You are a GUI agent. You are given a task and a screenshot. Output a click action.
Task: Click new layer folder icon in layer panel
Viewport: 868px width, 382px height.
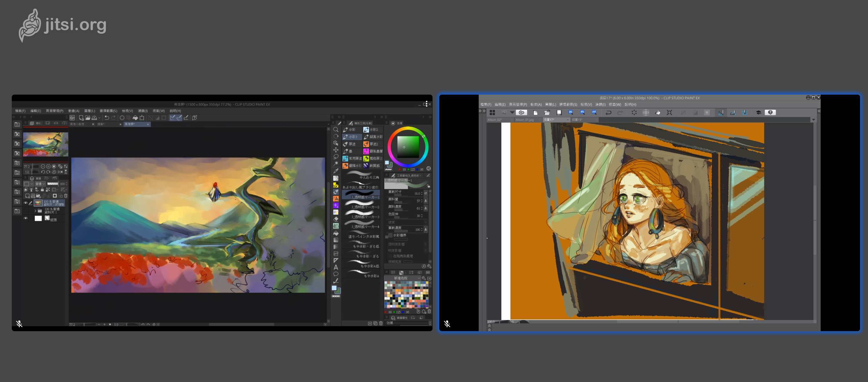click(x=39, y=196)
